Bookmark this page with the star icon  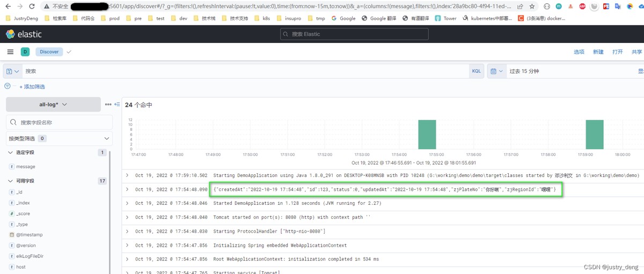(x=532, y=6)
